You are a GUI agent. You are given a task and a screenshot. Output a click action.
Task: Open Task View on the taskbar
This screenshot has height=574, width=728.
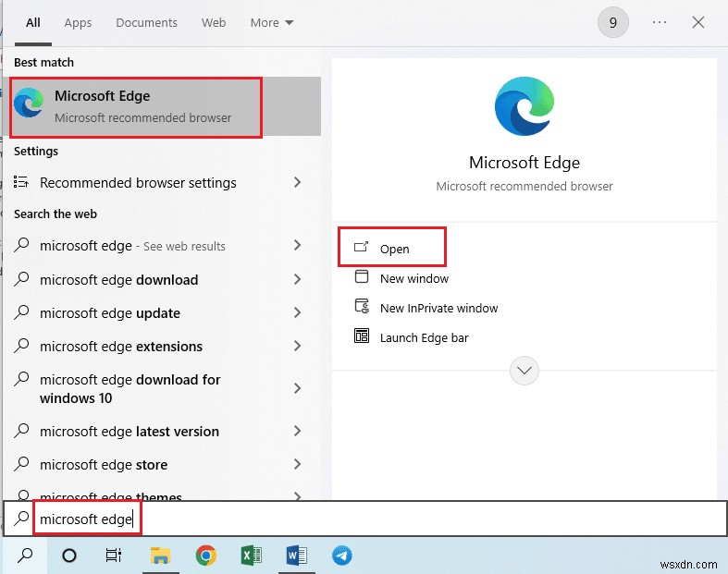coord(113,555)
